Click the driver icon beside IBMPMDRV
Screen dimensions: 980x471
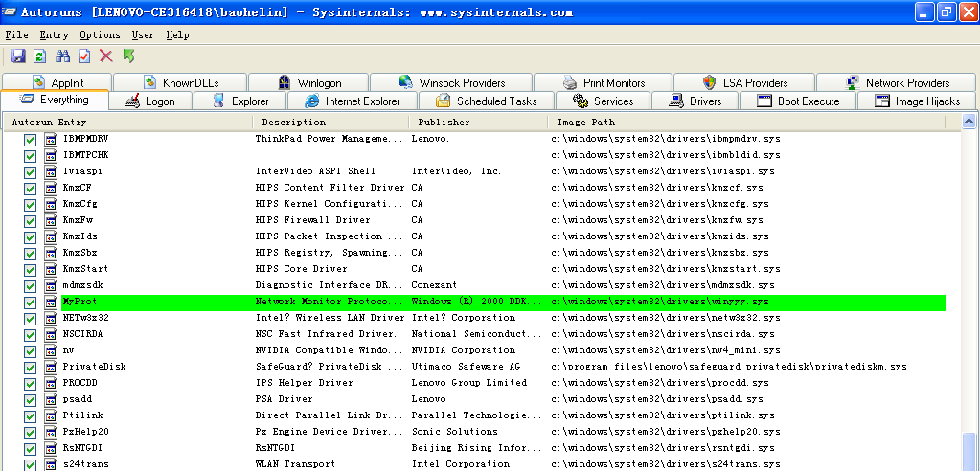(x=51, y=140)
